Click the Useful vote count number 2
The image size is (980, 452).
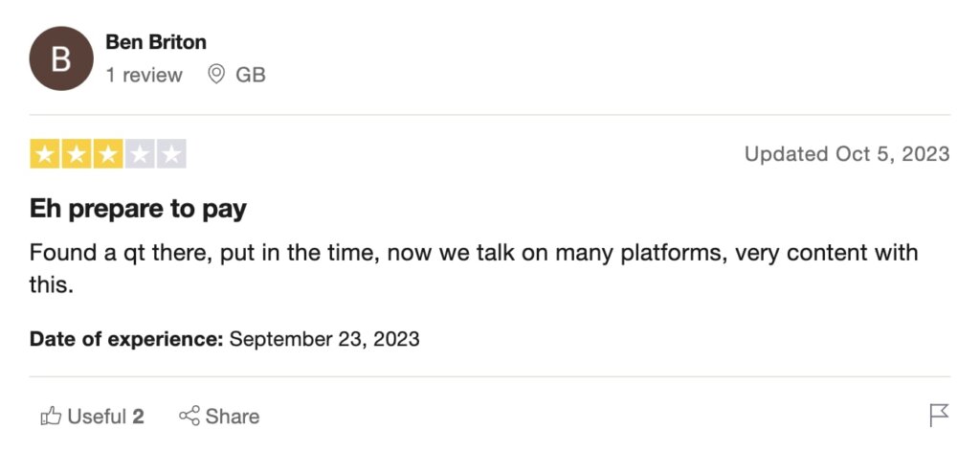pyautogui.click(x=138, y=417)
